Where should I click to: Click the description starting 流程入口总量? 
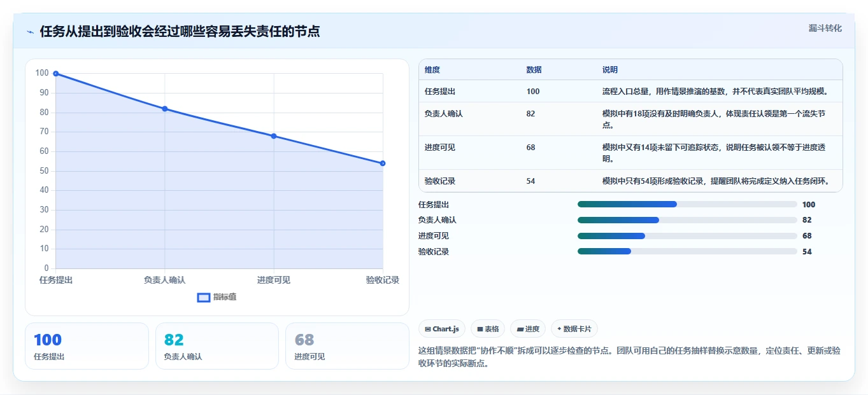click(x=716, y=92)
